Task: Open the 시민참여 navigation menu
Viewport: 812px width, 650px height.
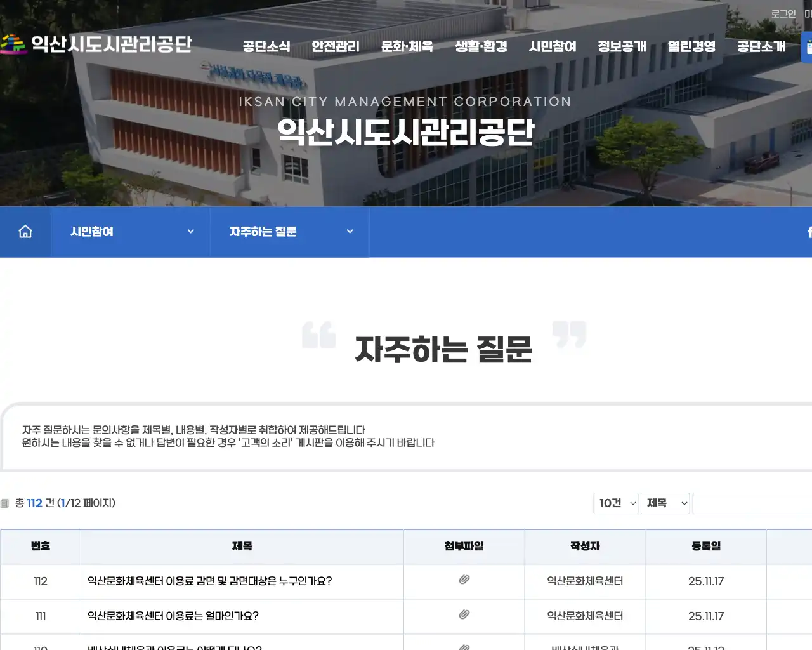Action: coord(552,46)
